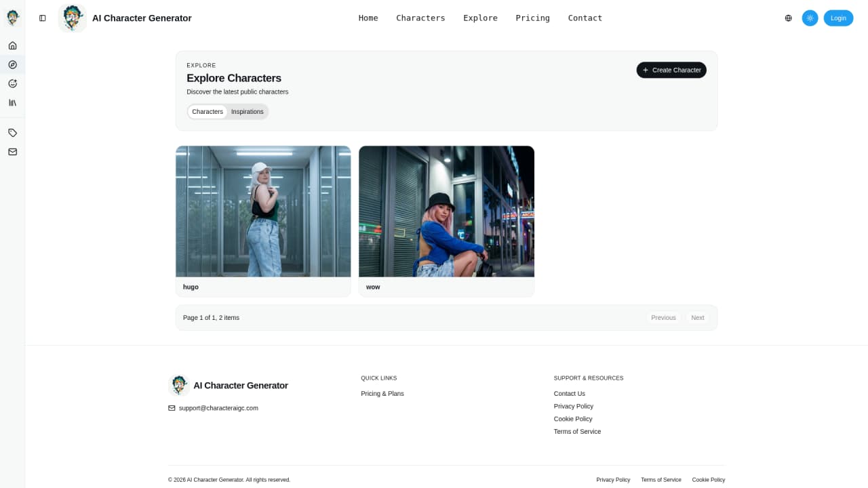Open the home icon in sidebar
868x488 pixels.
pyautogui.click(x=12, y=45)
